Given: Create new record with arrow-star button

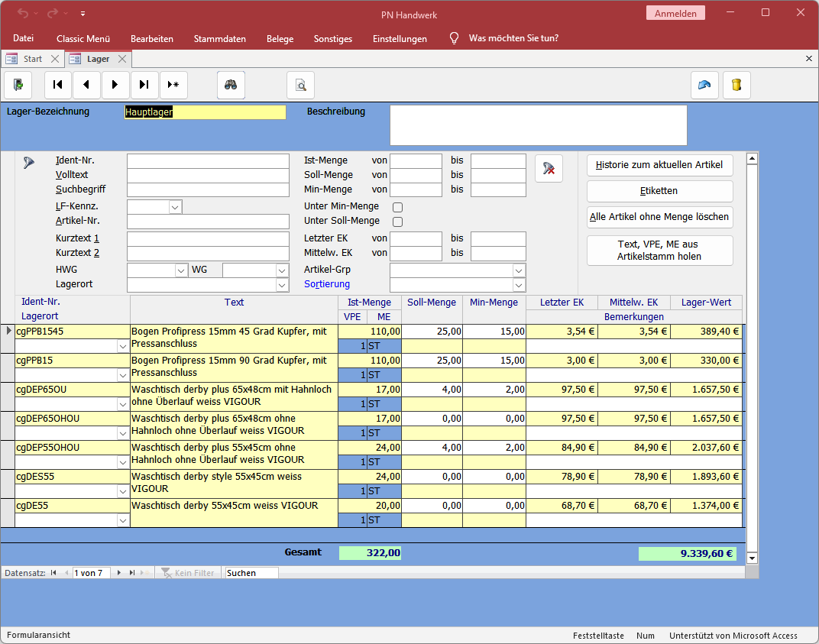Looking at the screenshot, I should tap(173, 85).
